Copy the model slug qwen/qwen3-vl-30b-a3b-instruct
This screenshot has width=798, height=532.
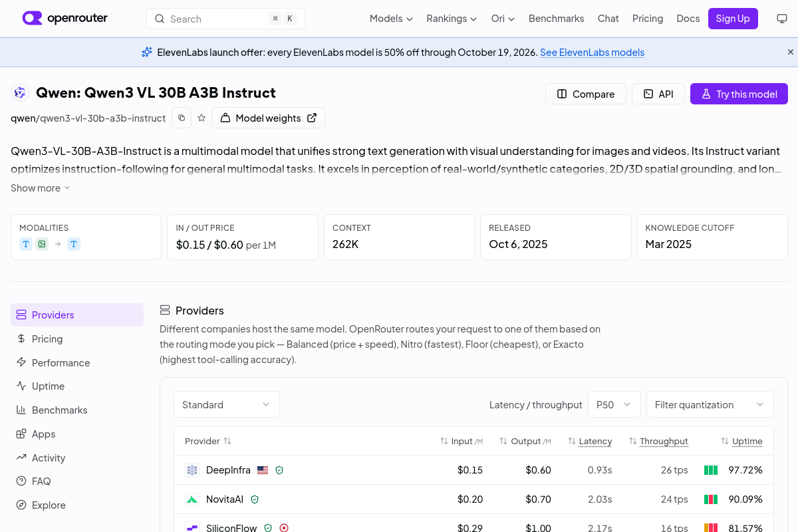182,118
